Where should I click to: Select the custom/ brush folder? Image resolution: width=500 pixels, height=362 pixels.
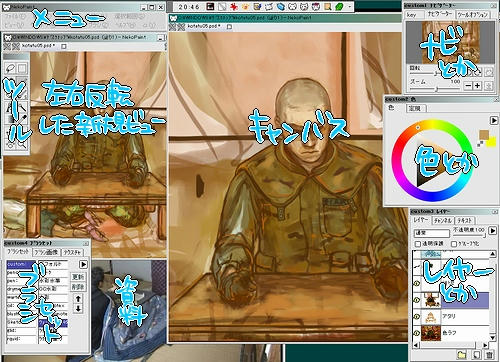(x=21, y=264)
